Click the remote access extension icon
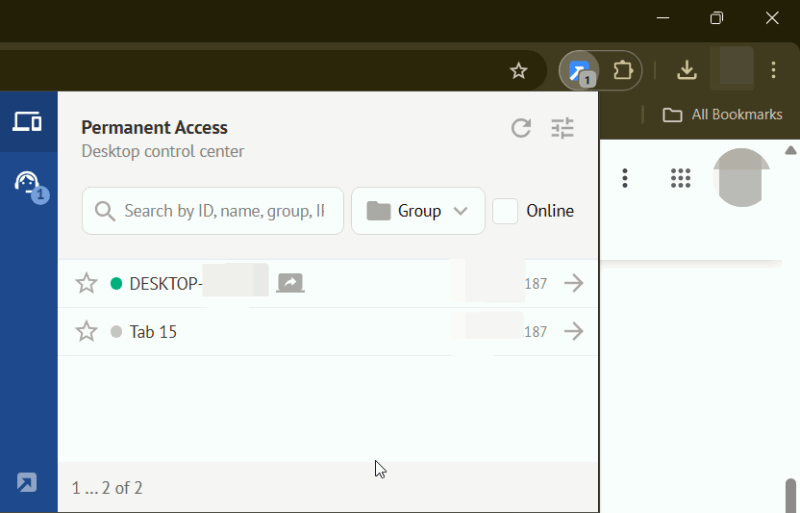Screen dimensions: 800x513 tap(580, 71)
